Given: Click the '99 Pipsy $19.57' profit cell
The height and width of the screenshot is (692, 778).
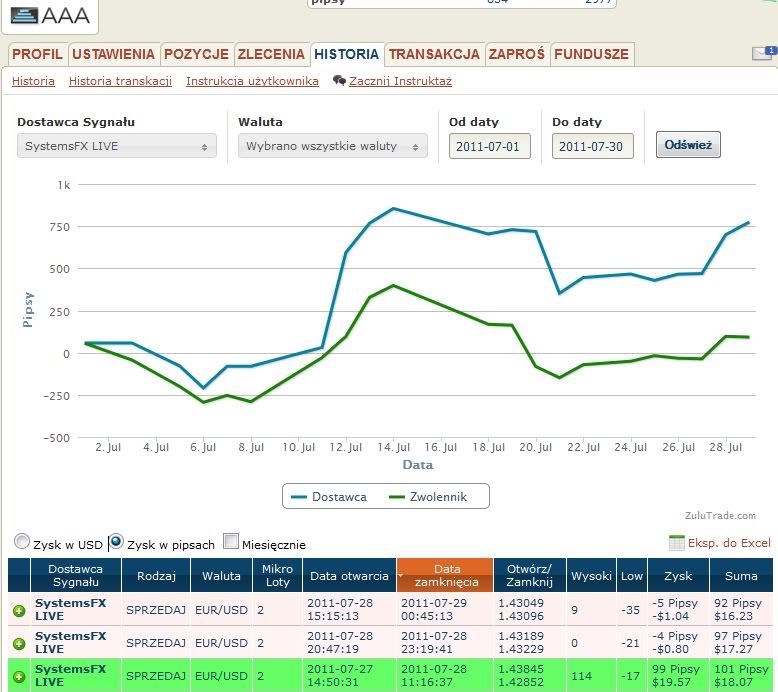Looking at the screenshot, I should pos(676,675).
